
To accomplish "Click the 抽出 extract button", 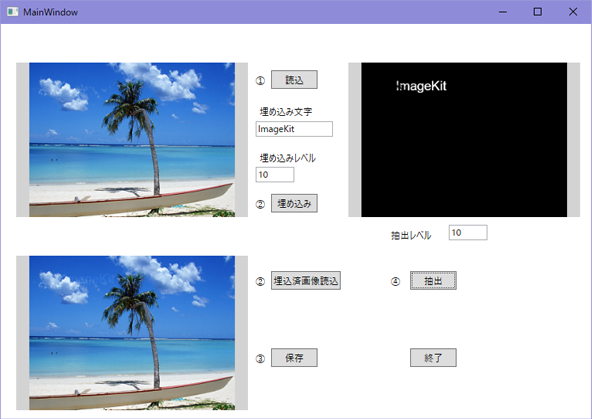I will [433, 280].
